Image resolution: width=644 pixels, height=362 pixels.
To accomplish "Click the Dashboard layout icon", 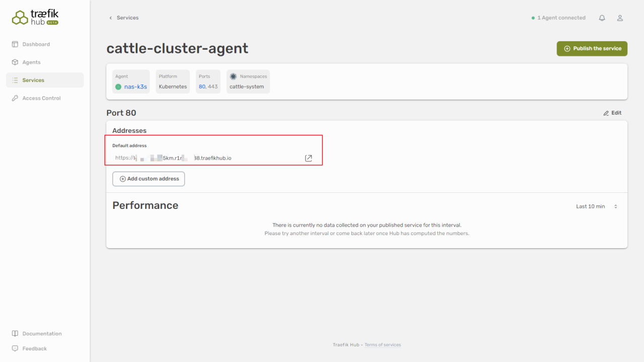I will pos(15,44).
